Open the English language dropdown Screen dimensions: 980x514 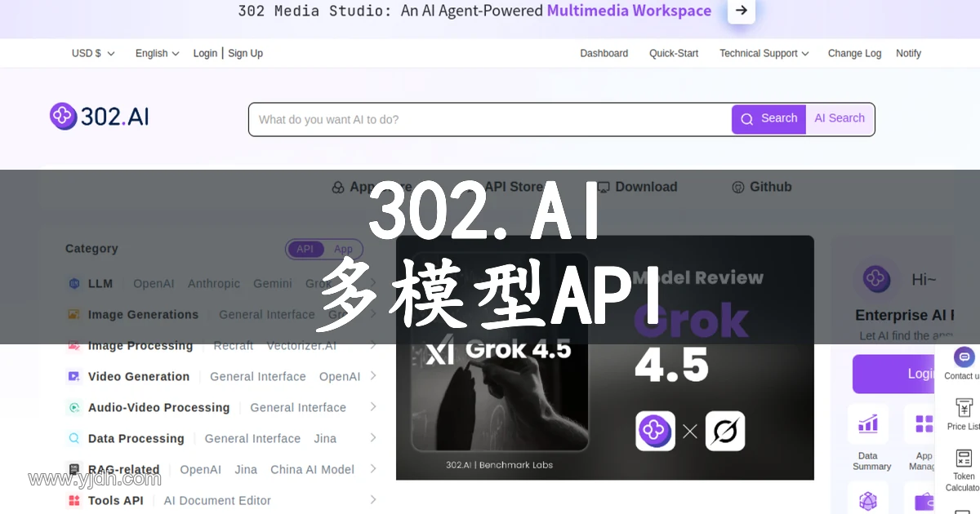pyautogui.click(x=157, y=53)
